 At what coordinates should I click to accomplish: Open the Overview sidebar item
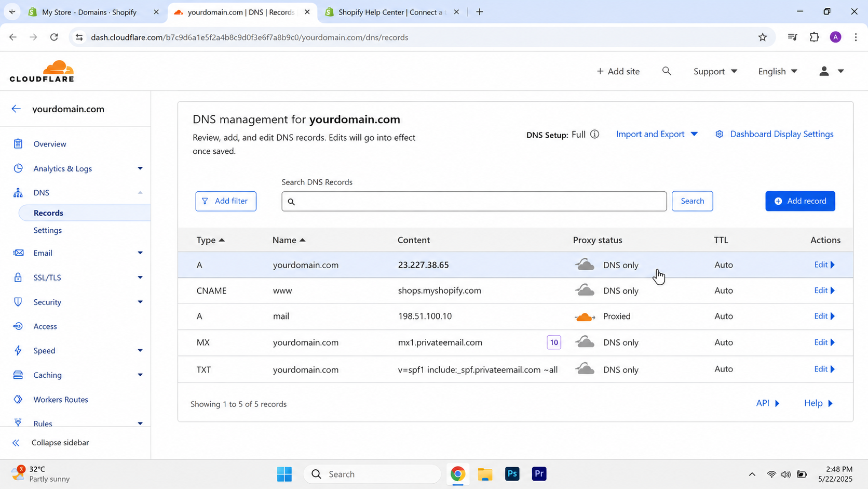(x=49, y=144)
